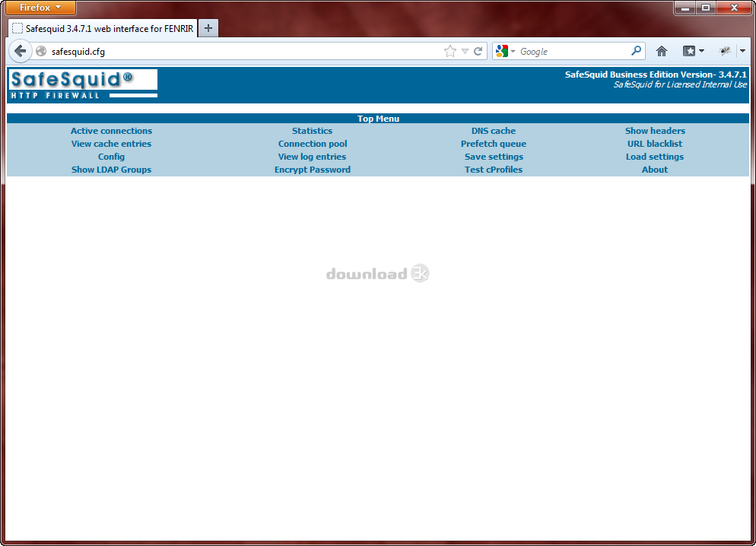Click the add-on icon in the toolbar

(724, 51)
